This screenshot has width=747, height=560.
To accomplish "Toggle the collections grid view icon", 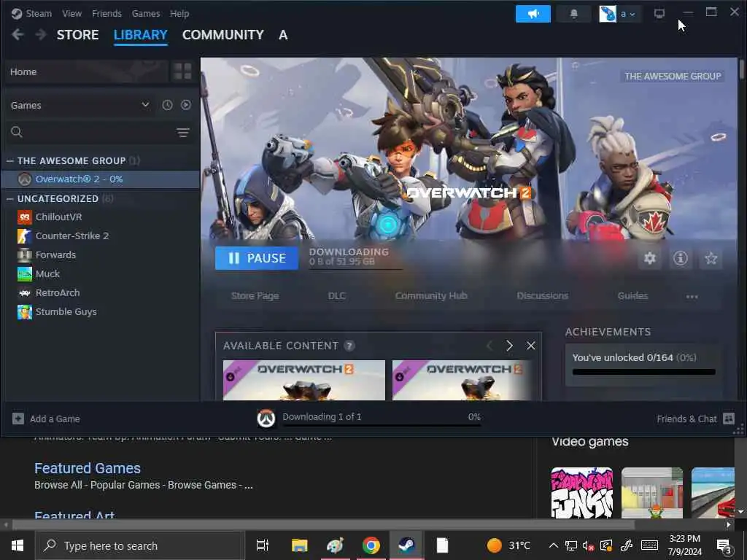I will (182, 71).
